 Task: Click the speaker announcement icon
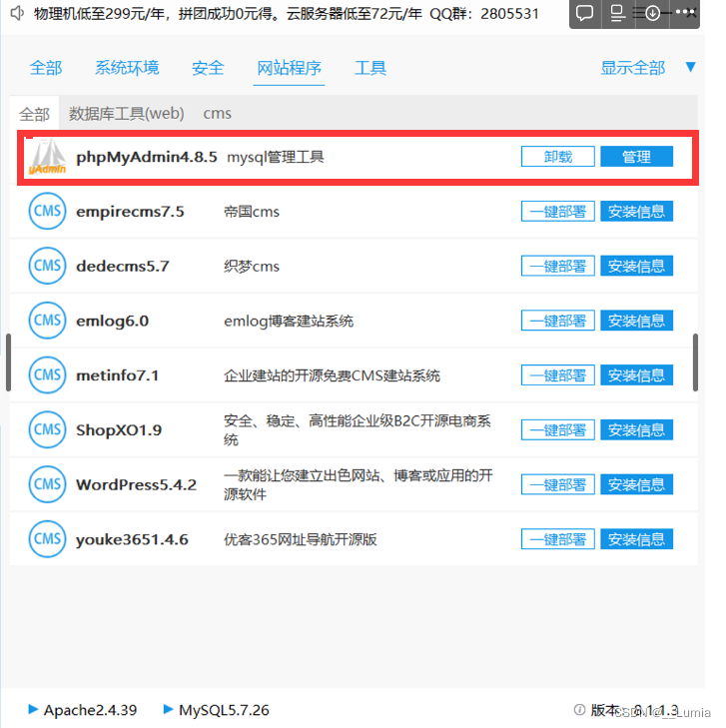(17, 13)
